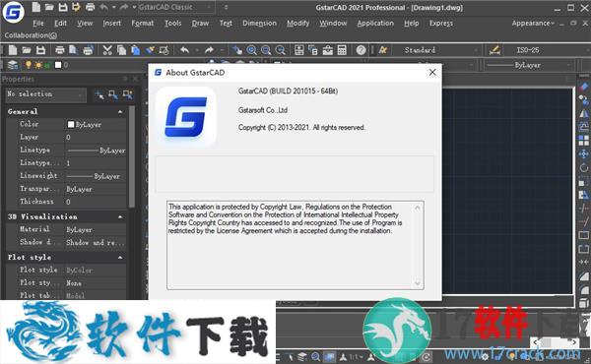This screenshot has width=591, height=364.
Task: Click the Select Objects icon in Properties panel
Action: (x=113, y=94)
